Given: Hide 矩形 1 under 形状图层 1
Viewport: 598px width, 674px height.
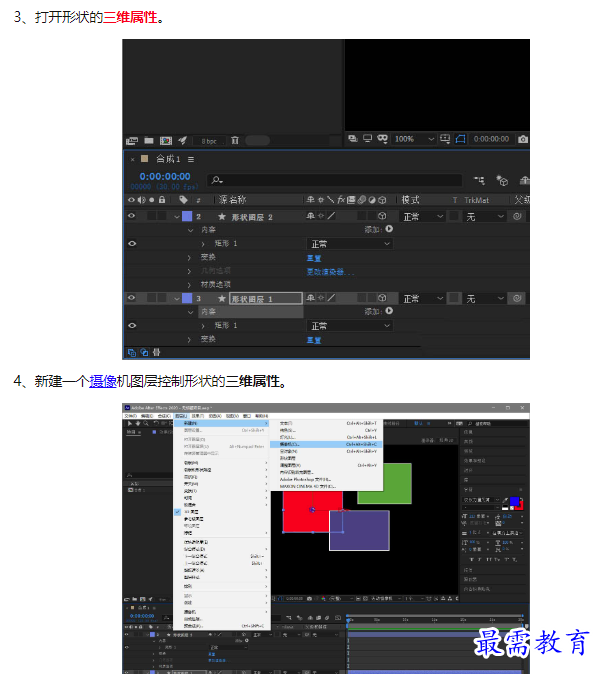Looking at the screenshot, I should tap(132, 325).
